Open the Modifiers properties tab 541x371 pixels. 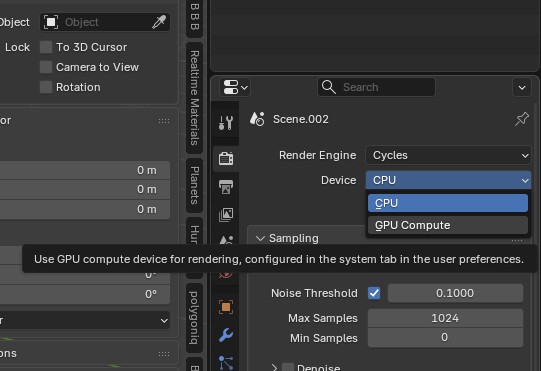(x=226, y=335)
